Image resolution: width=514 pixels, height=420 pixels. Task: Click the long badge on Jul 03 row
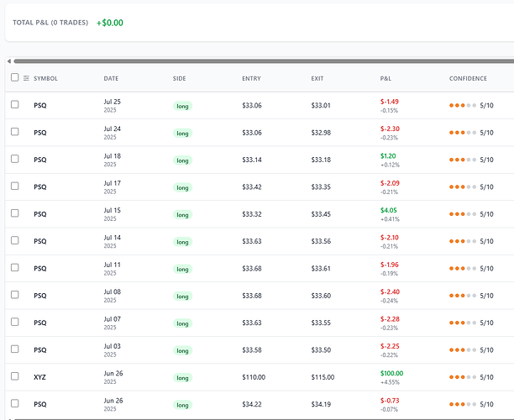tap(182, 350)
